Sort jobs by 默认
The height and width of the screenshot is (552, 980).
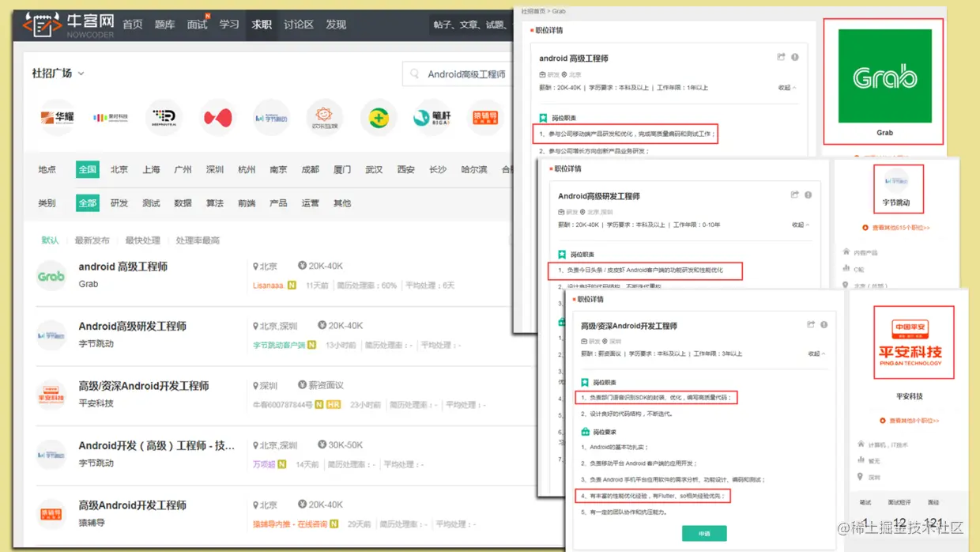click(x=50, y=240)
